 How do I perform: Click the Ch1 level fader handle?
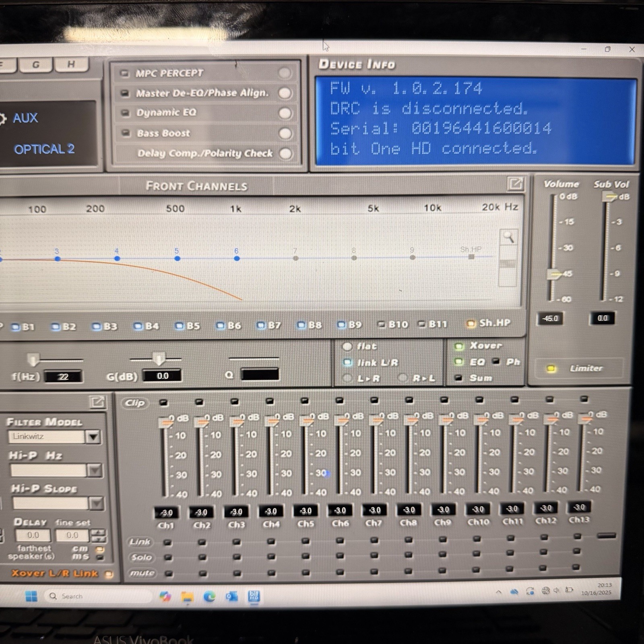[165, 423]
